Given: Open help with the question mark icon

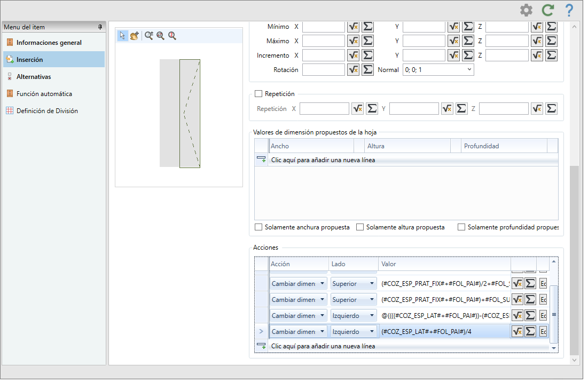Looking at the screenshot, I should tap(569, 10).
